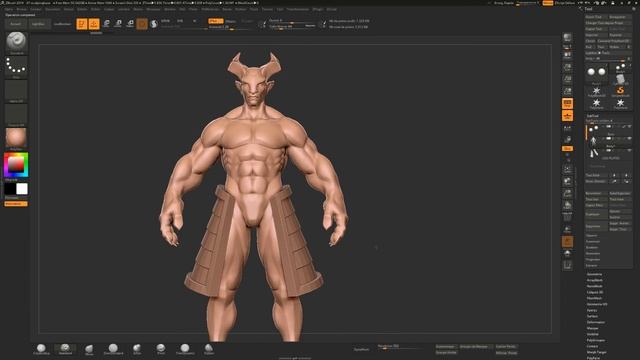Click the Zoom3D icon on right shelf

567,193
